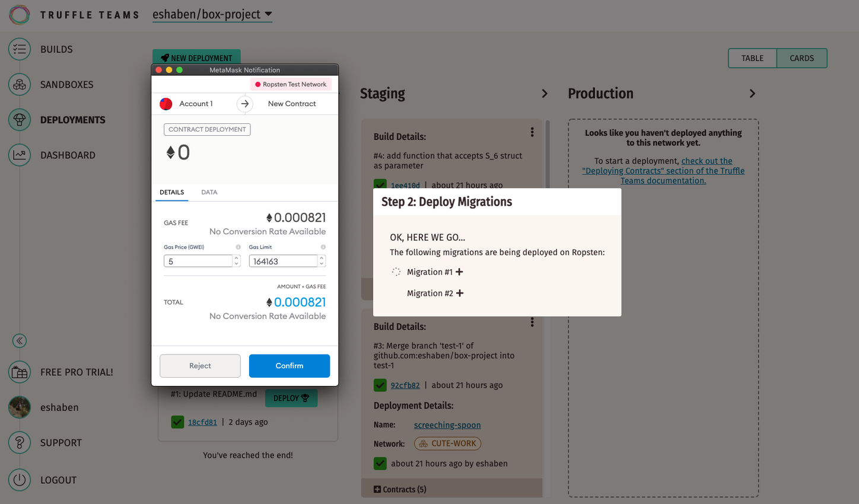859x504 pixels.
Task: Click the arrow icon between Account and Contract
Action: point(245,104)
